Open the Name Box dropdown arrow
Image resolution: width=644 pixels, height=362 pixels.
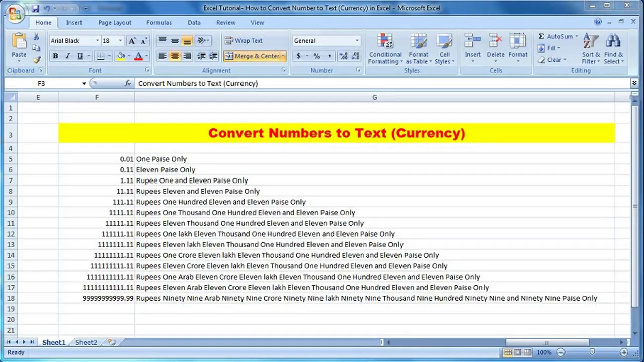coord(84,84)
